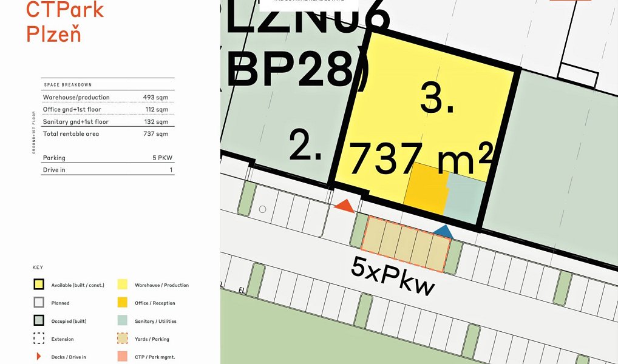This screenshot has height=364, width=618.
Task: Click the 737 sqm total value
Action: pyautogui.click(x=156, y=134)
